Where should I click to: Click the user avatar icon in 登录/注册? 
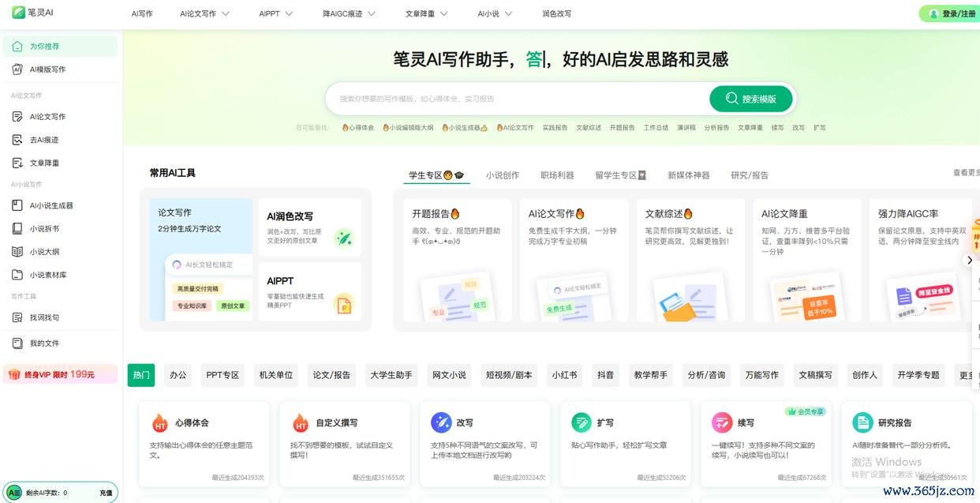[933, 13]
